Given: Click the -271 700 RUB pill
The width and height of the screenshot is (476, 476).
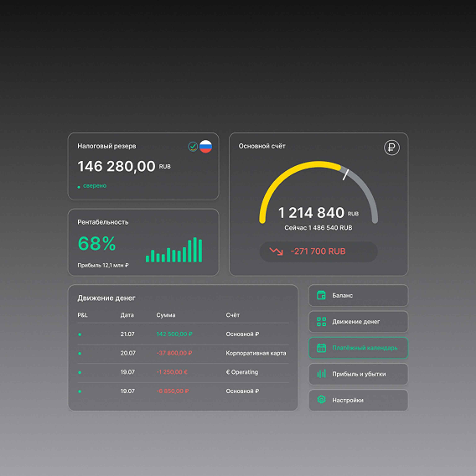Looking at the screenshot, I should [318, 251].
